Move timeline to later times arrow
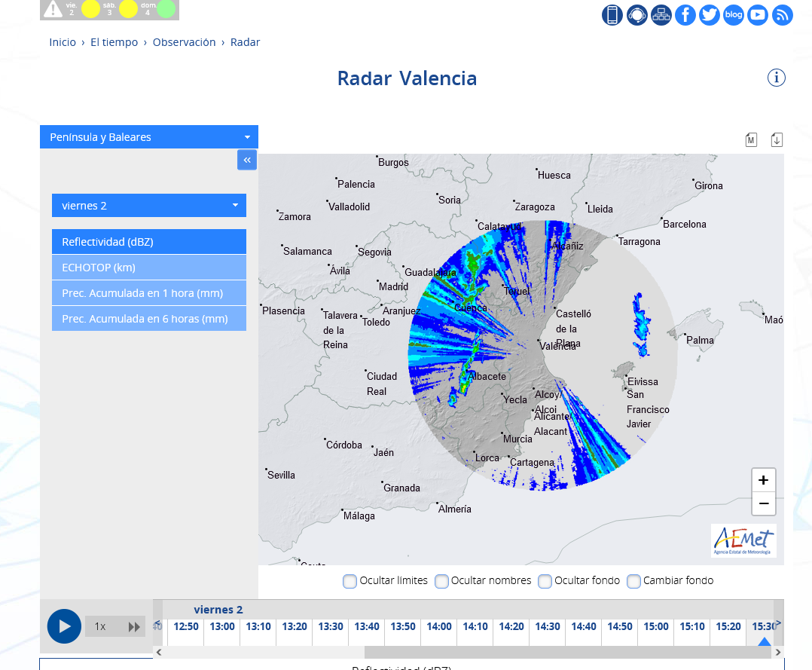Screen dimensions: 812x670 pyautogui.click(x=778, y=623)
